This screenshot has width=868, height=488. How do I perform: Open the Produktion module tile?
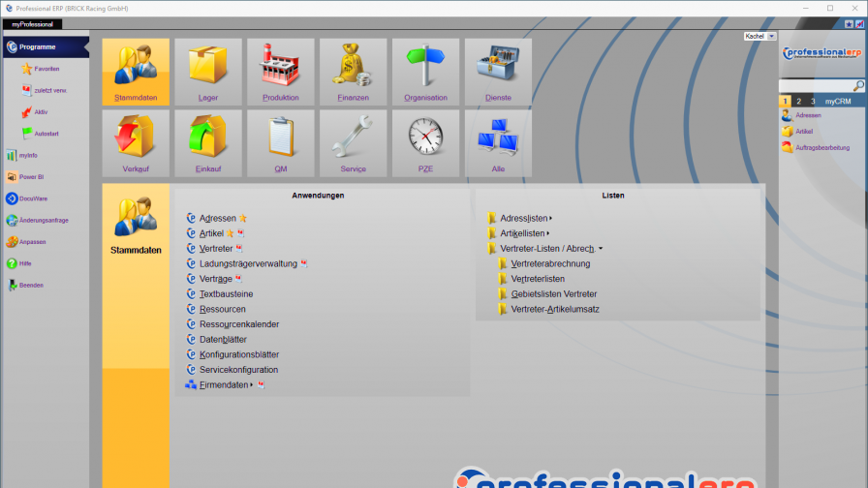point(281,72)
